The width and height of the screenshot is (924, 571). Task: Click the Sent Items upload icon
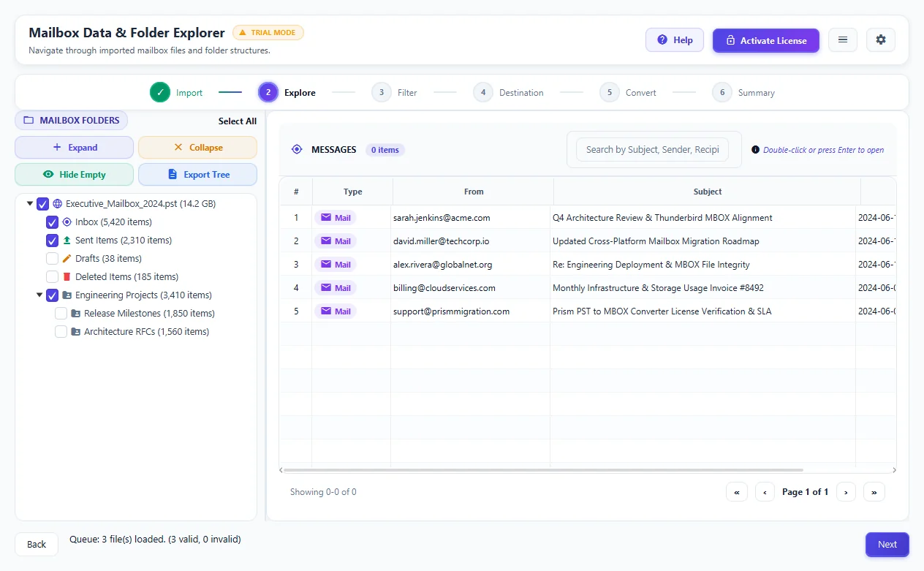(x=67, y=241)
